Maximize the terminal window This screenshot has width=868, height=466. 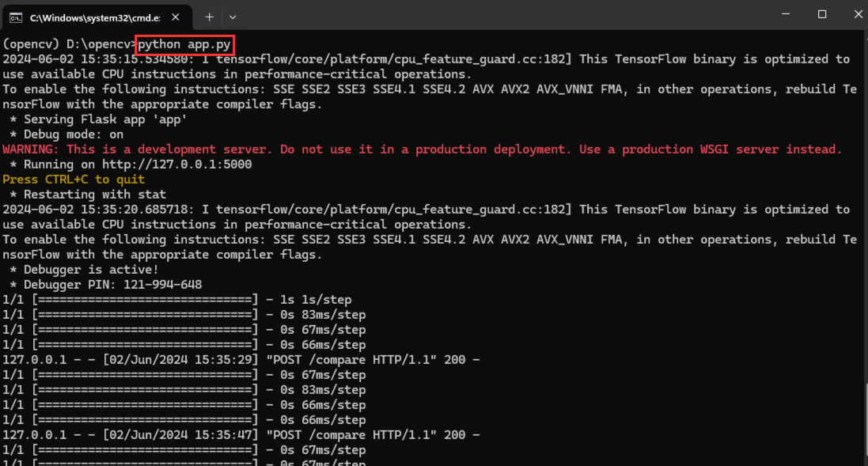(x=822, y=14)
